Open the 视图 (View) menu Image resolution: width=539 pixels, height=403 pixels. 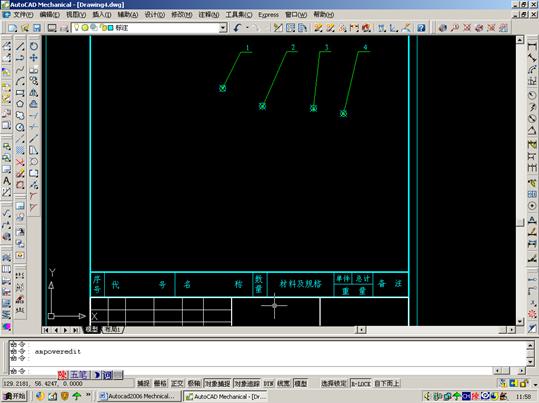pos(76,15)
